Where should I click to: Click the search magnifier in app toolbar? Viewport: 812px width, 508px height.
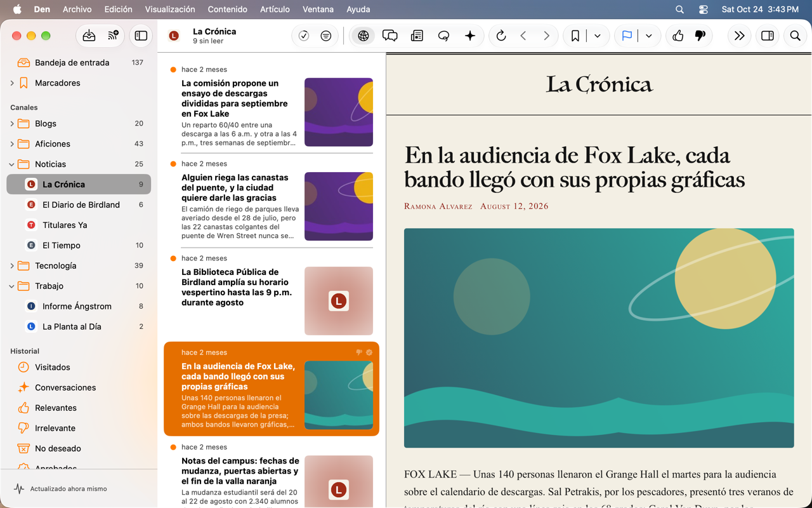click(x=795, y=36)
